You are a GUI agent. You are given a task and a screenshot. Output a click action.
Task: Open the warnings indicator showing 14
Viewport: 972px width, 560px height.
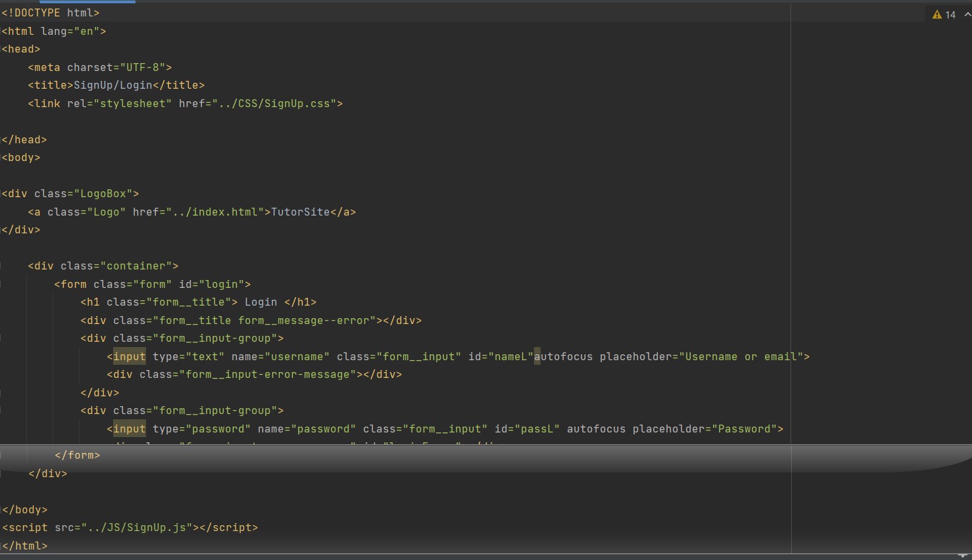[944, 14]
